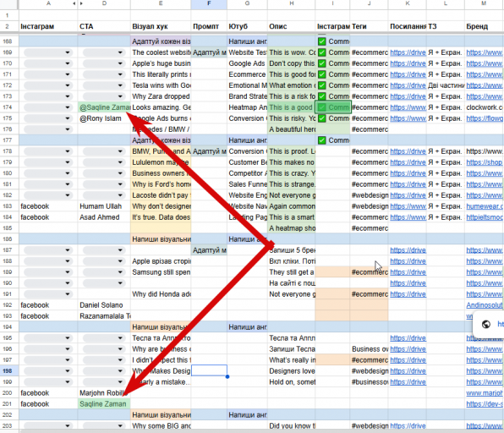Toggle the selected checkbox in row 174

(x=321, y=107)
